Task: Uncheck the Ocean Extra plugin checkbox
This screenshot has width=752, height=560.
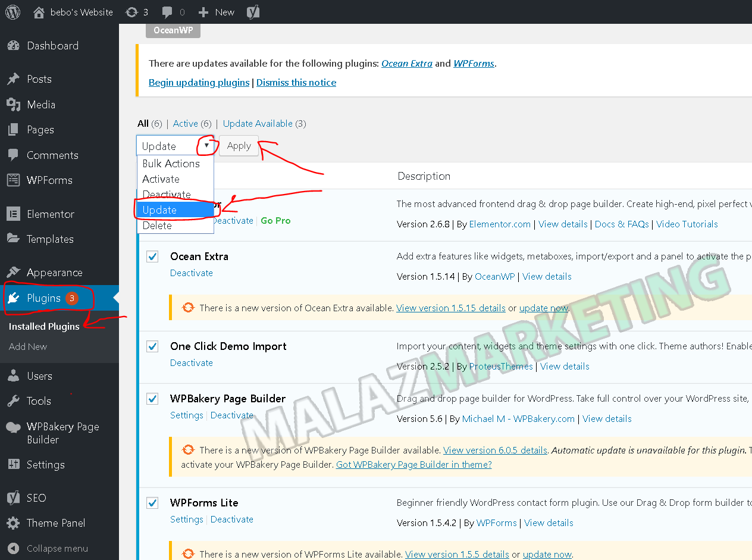Action: (153, 256)
